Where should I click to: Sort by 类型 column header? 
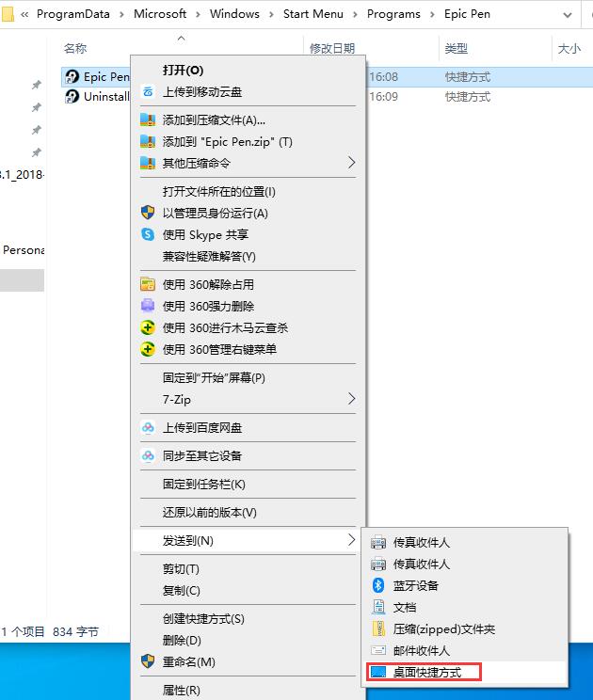tap(457, 48)
